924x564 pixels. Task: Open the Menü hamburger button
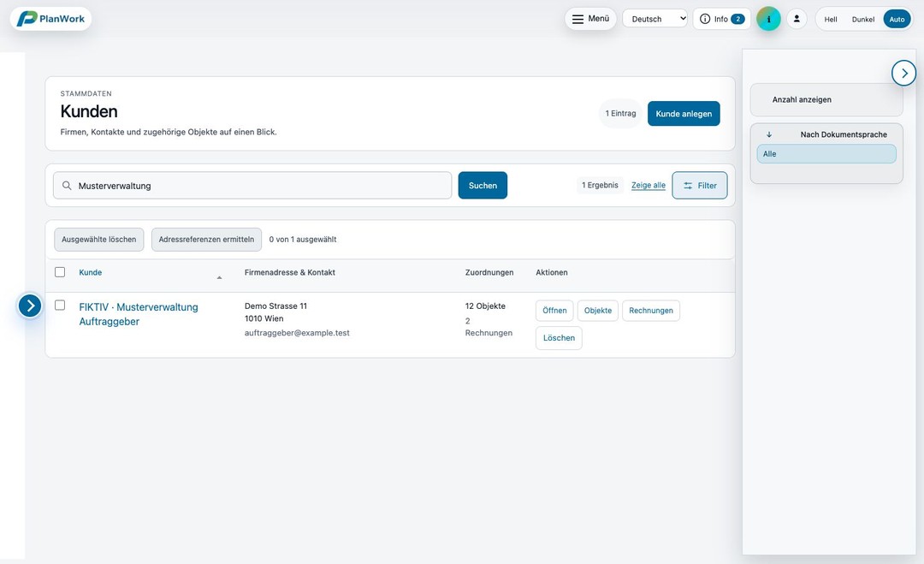pos(590,19)
